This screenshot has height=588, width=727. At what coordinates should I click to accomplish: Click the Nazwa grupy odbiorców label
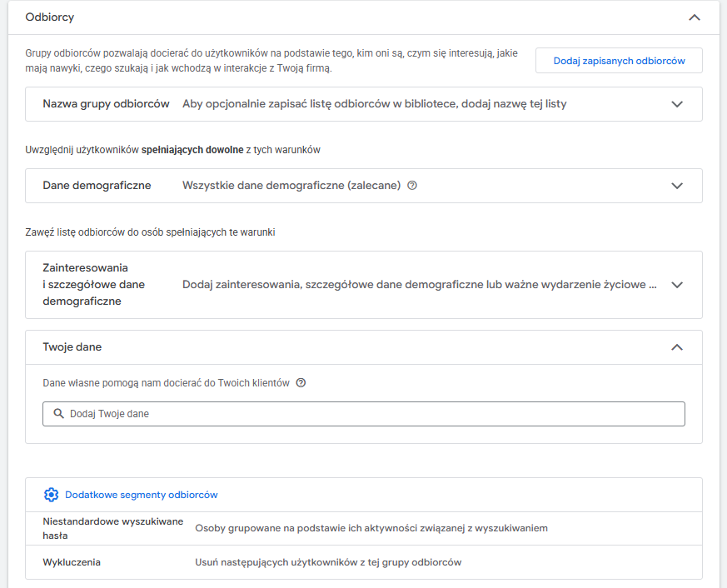coord(106,104)
